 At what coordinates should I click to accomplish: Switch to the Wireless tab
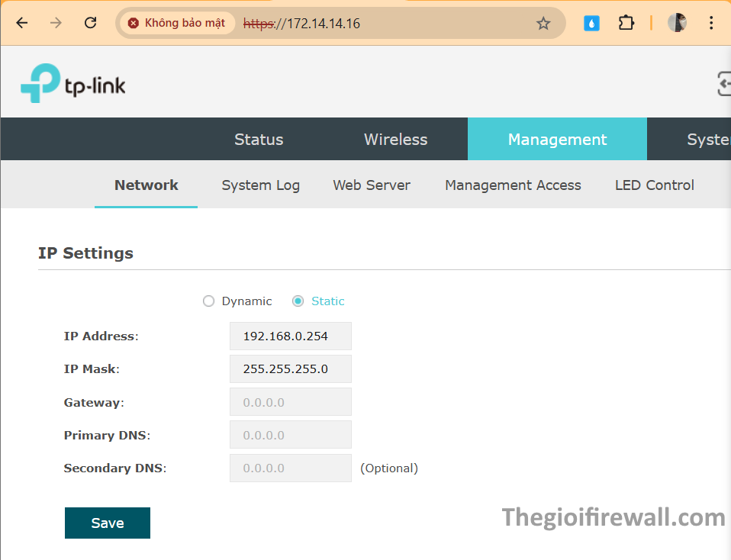[x=395, y=140]
